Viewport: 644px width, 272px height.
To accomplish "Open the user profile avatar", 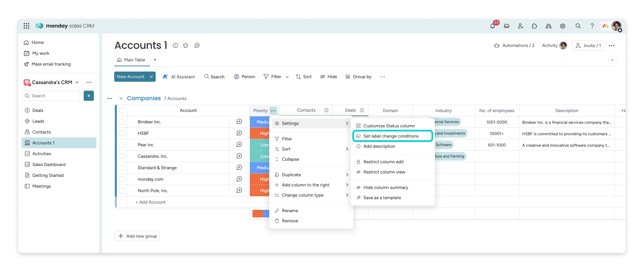I will pyautogui.click(x=617, y=26).
